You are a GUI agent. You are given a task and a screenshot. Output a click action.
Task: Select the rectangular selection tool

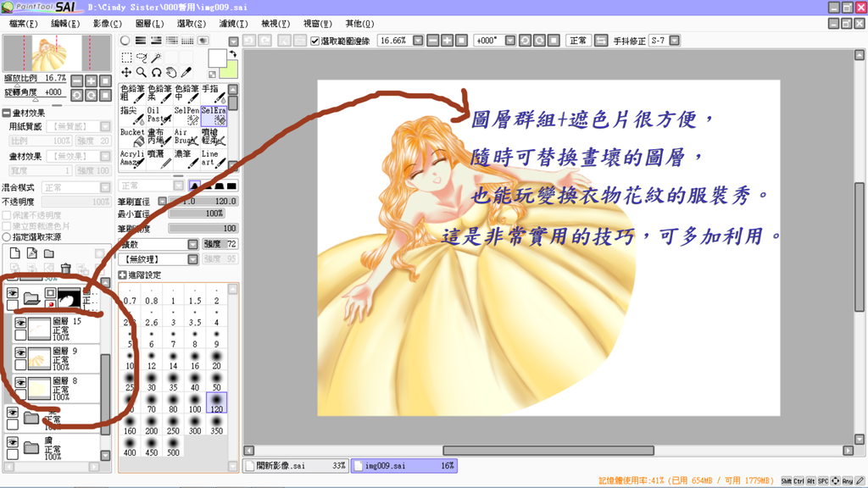point(127,58)
